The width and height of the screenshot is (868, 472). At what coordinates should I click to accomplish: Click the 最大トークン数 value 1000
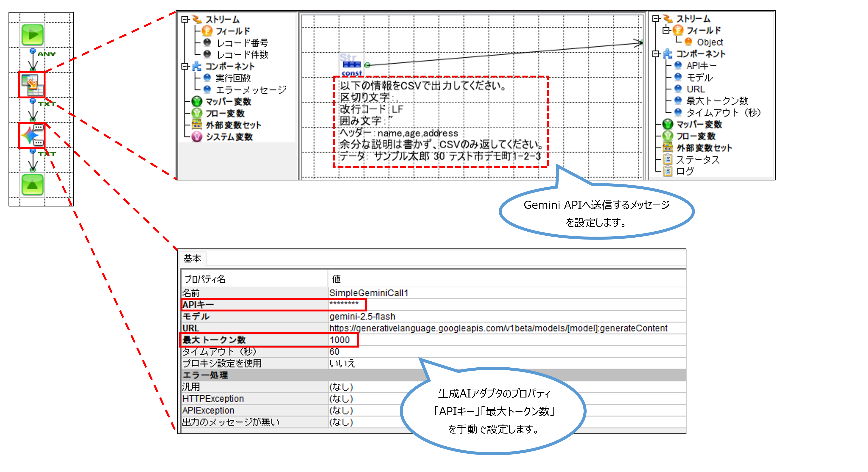340,340
